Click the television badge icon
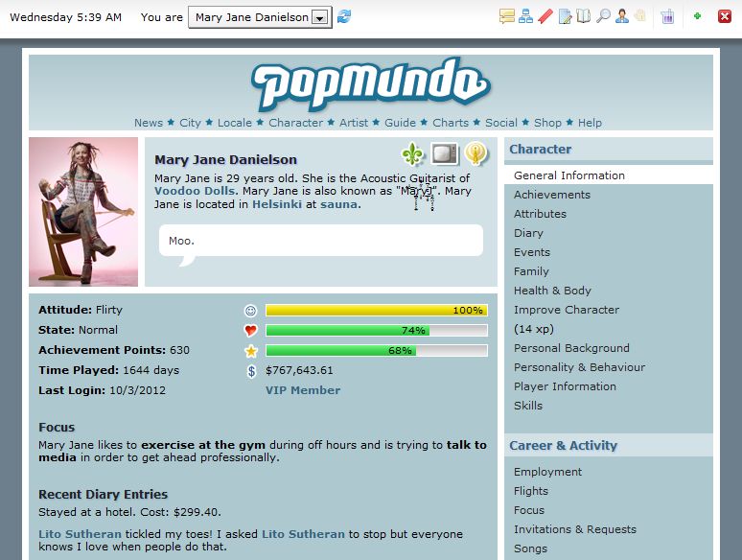 [445, 153]
